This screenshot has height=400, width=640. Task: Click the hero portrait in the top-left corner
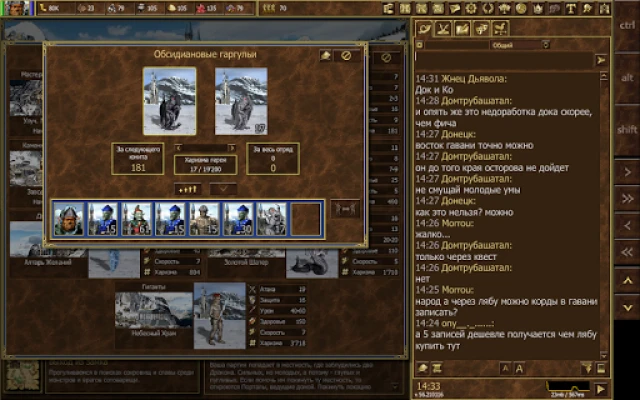[14, 8]
